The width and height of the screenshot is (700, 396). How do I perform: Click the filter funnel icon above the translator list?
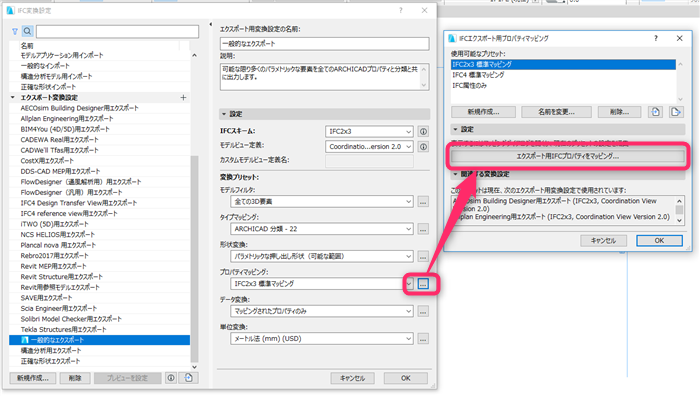coord(15,31)
